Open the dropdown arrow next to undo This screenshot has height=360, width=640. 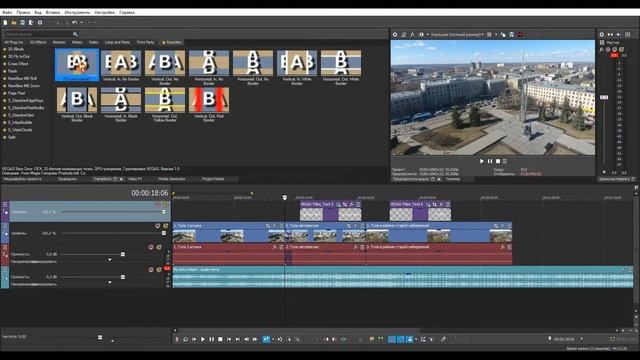click(81, 22)
